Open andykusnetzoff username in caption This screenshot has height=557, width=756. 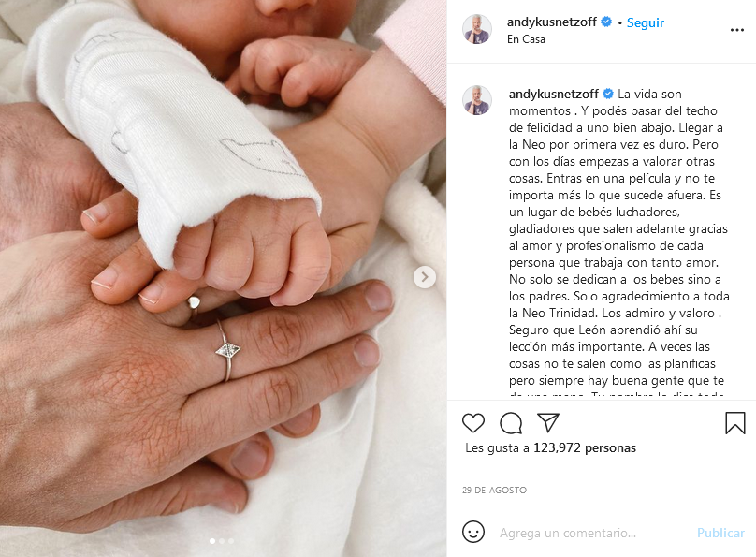pos(554,94)
